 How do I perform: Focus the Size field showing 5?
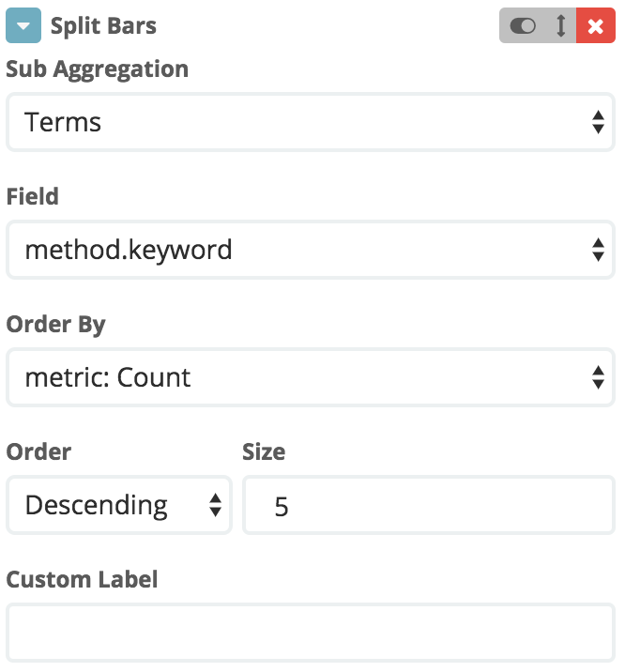point(429,505)
